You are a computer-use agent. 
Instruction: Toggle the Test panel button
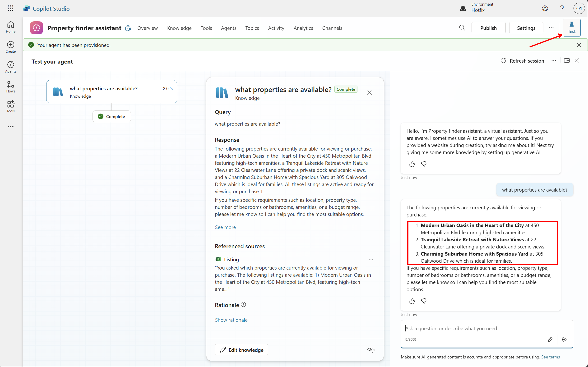(571, 28)
